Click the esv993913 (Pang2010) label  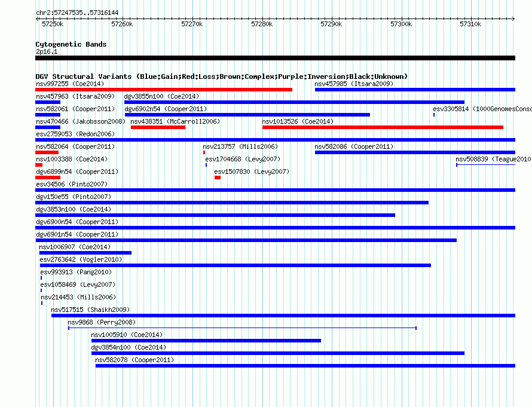tap(76, 272)
